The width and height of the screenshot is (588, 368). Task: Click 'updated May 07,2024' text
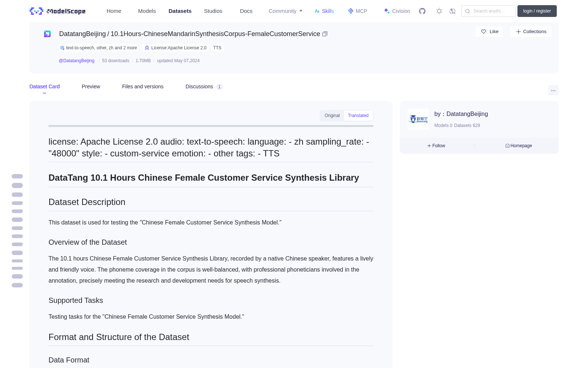click(178, 61)
